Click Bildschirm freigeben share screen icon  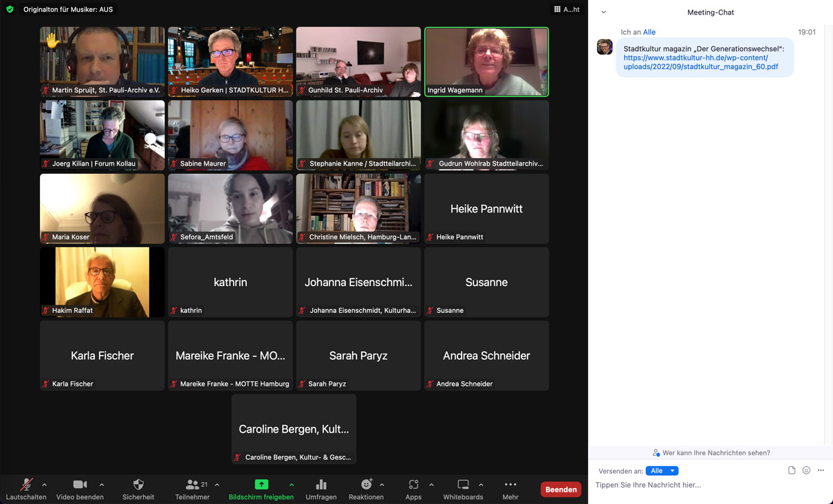(x=261, y=485)
